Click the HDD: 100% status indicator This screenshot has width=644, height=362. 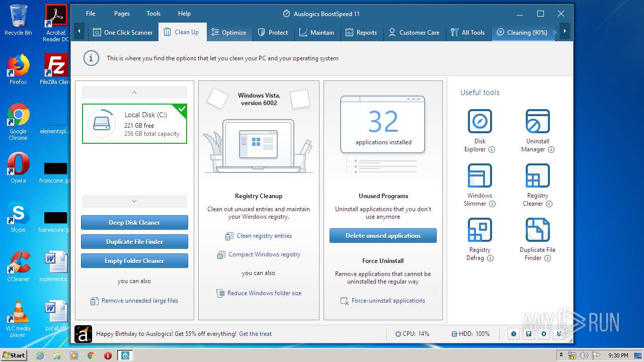click(x=470, y=334)
